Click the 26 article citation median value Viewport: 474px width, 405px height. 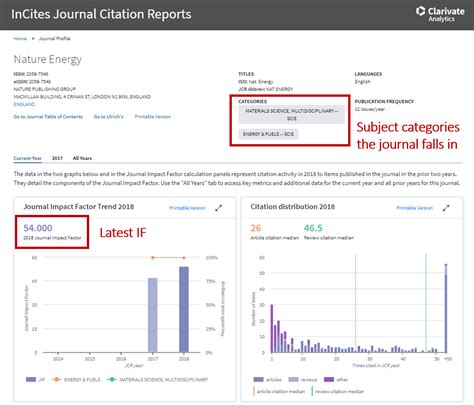tap(256, 228)
